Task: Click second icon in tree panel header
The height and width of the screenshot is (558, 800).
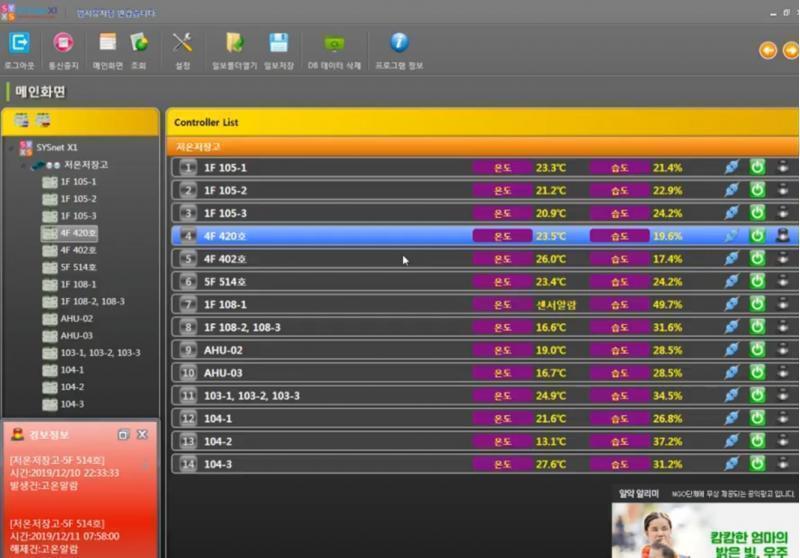Action: pos(43,120)
